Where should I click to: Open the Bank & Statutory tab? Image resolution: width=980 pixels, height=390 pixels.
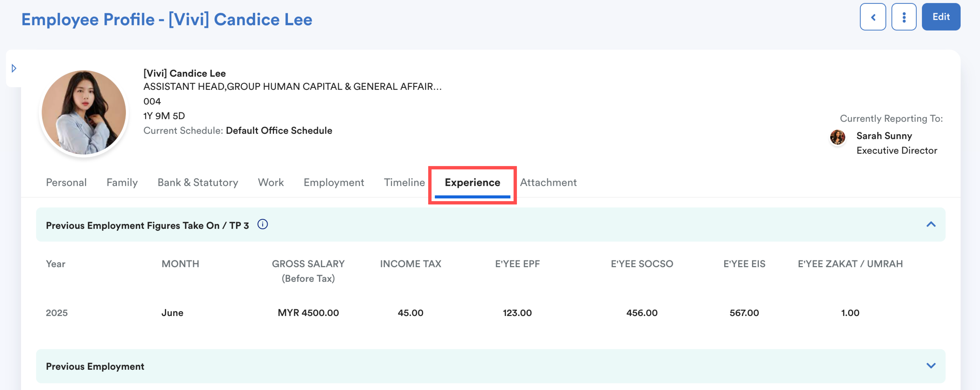pyautogui.click(x=197, y=182)
